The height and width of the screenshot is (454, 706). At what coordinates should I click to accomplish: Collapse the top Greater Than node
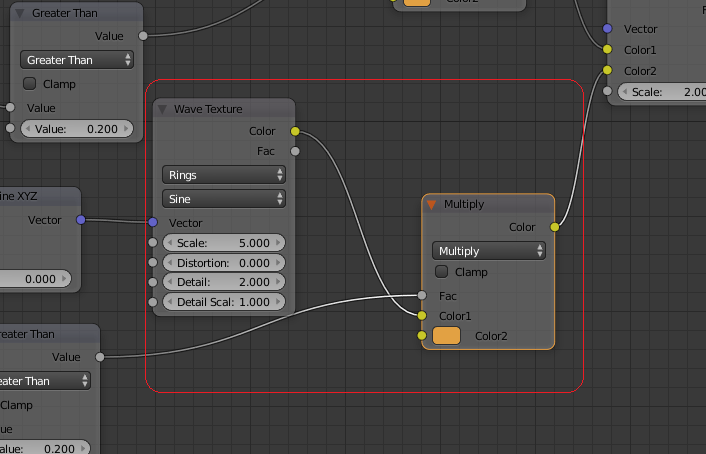point(20,13)
